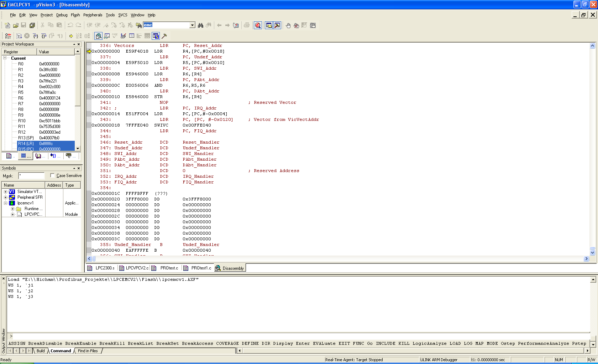This screenshot has height=364, width=598.
Task: Click the Step Over braces icon
Action: pyautogui.click(x=44, y=36)
